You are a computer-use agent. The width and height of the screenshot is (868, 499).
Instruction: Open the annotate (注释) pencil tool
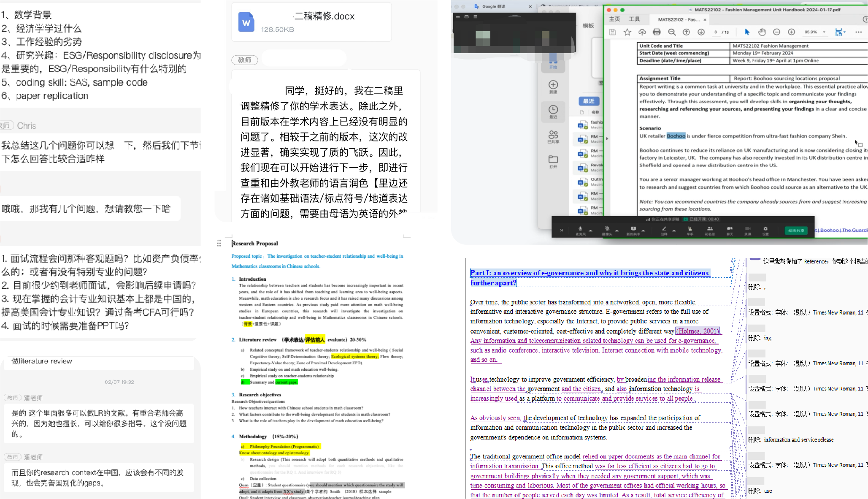click(x=664, y=229)
